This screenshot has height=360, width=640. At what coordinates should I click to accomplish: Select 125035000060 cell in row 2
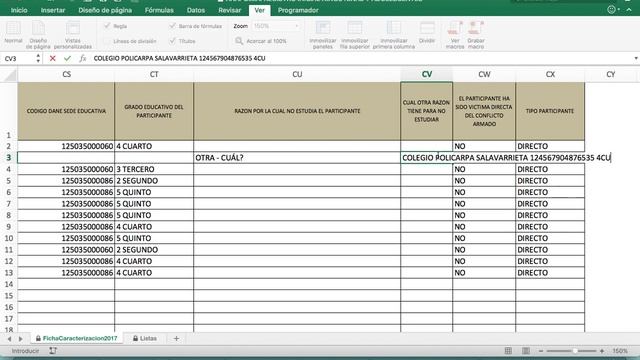(x=67, y=146)
